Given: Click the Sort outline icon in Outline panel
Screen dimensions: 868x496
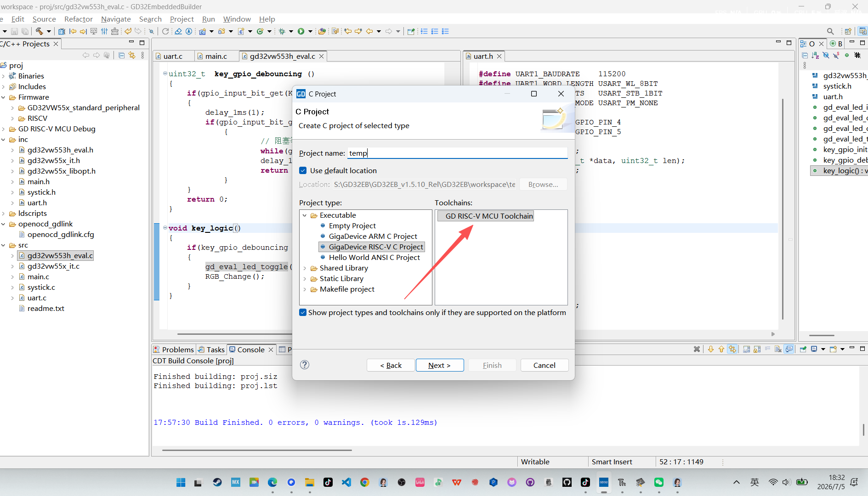Looking at the screenshot, I should pos(815,55).
